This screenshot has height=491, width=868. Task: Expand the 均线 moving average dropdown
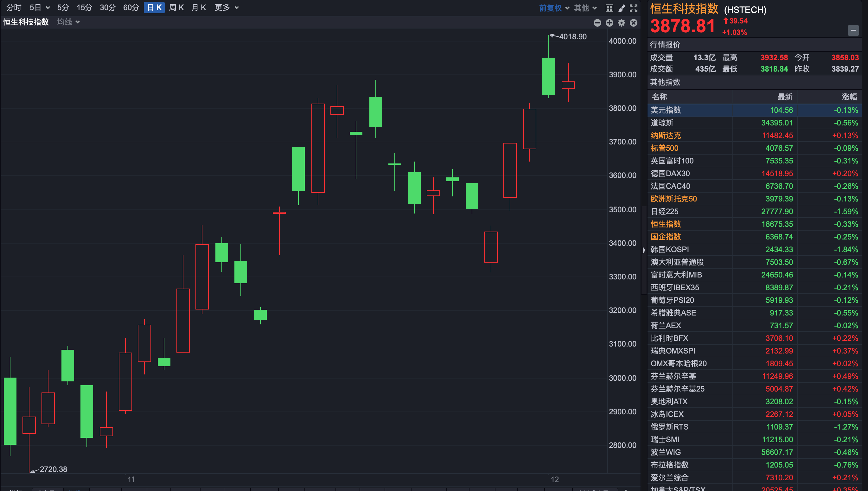[68, 22]
